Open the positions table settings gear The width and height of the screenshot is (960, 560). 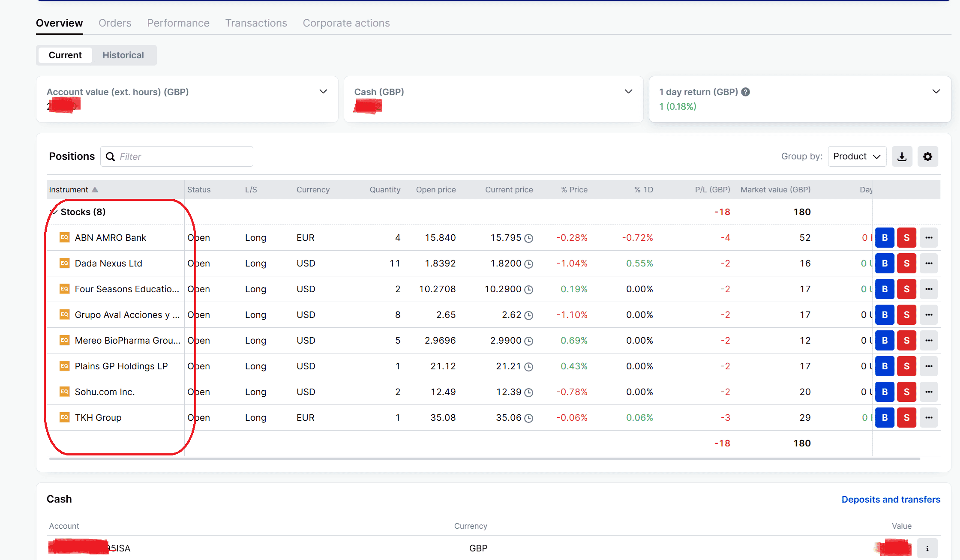pyautogui.click(x=927, y=156)
